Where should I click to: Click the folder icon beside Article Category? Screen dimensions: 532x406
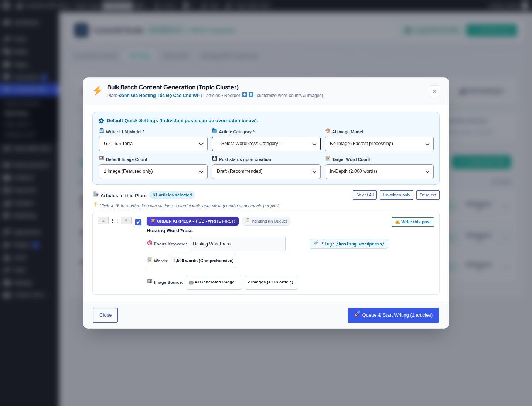pyautogui.click(x=215, y=131)
